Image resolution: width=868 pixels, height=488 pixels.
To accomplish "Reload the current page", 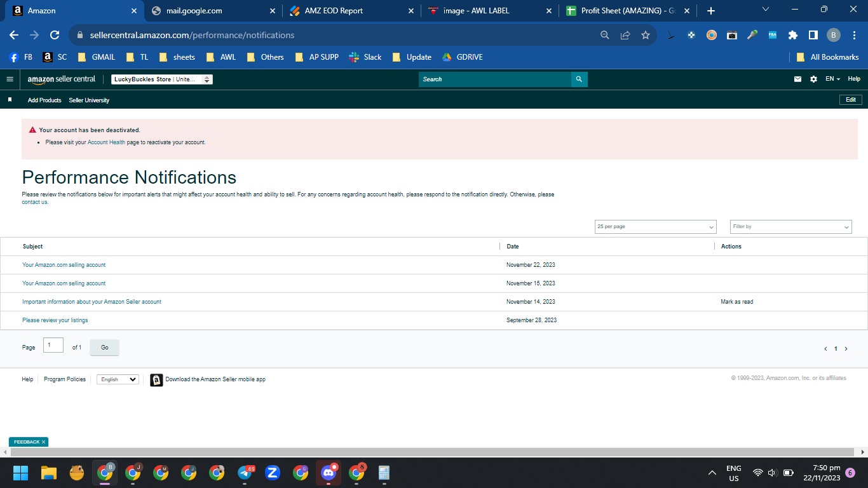I will (x=55, y=36).
